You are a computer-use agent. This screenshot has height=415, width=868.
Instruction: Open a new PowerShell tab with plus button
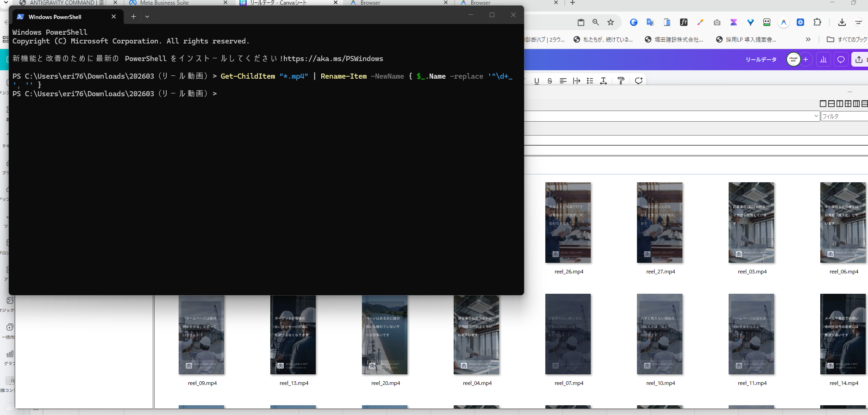click(133, 17)
